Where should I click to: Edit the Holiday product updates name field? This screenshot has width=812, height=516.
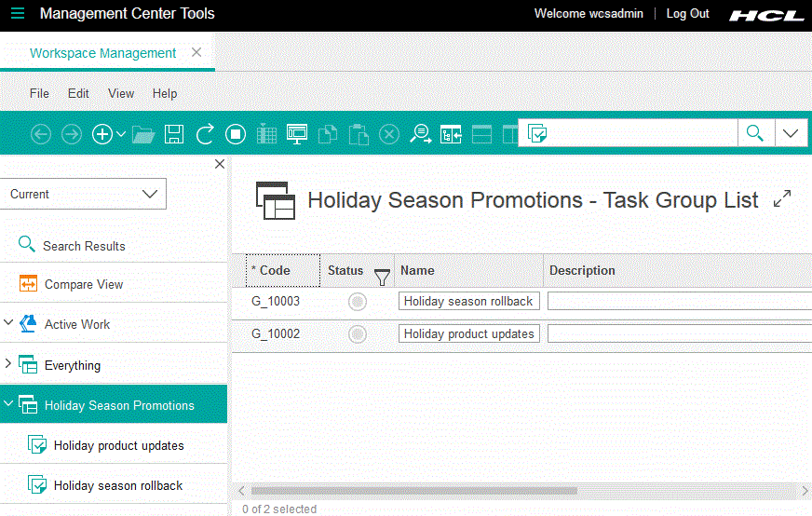point(468,333)
